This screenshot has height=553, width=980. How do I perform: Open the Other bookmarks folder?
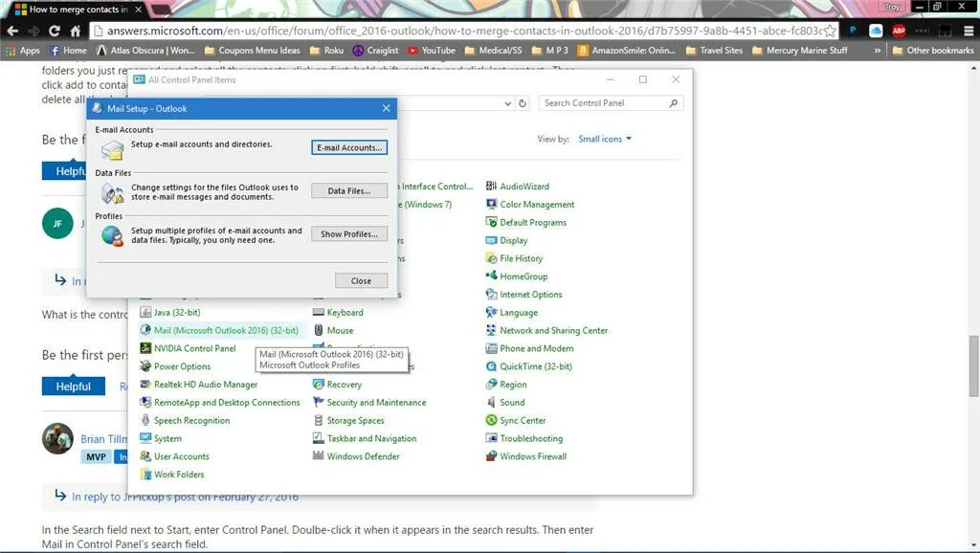pyautogui.click(x=933, y=50)
